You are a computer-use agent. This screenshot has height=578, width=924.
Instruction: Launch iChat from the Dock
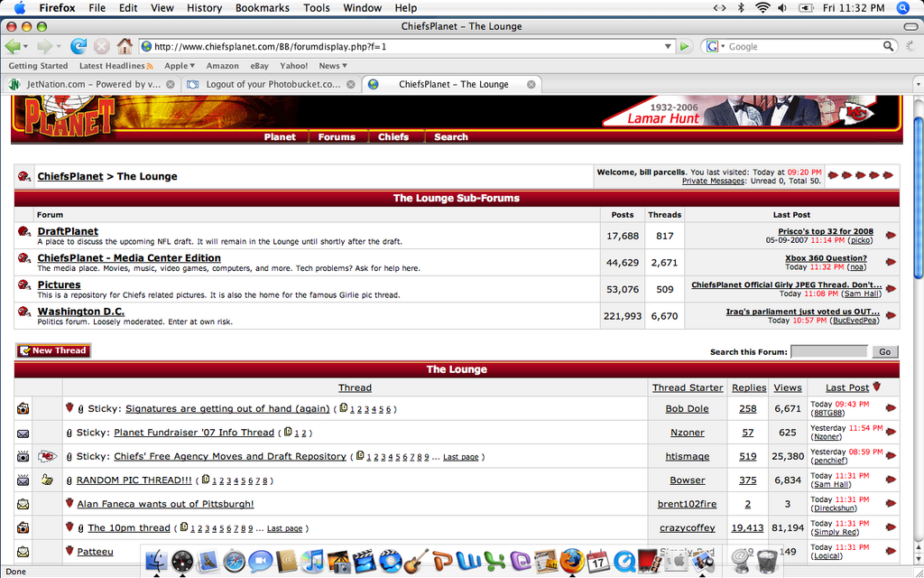point(260,560)
